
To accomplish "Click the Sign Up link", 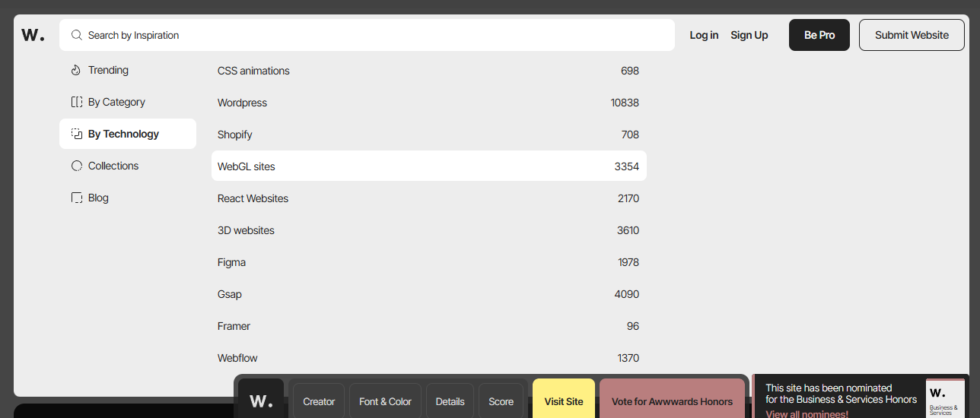I will coord(749,35).
